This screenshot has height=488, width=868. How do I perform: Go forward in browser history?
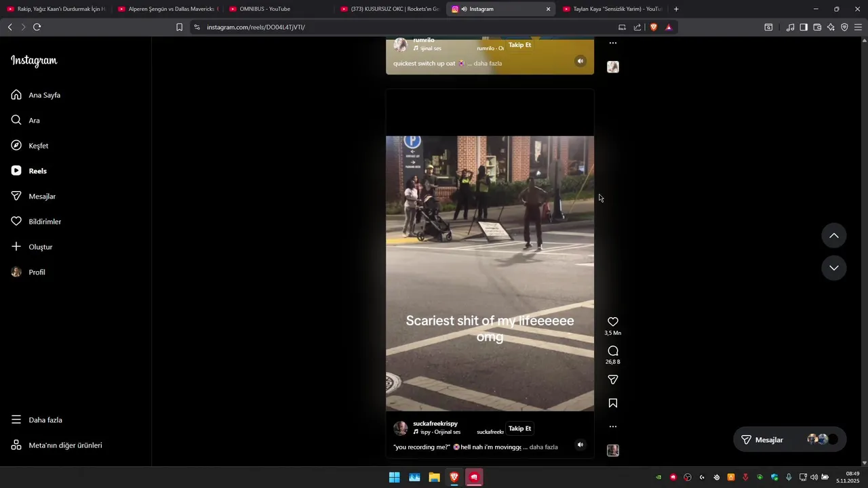click(23, 27)
